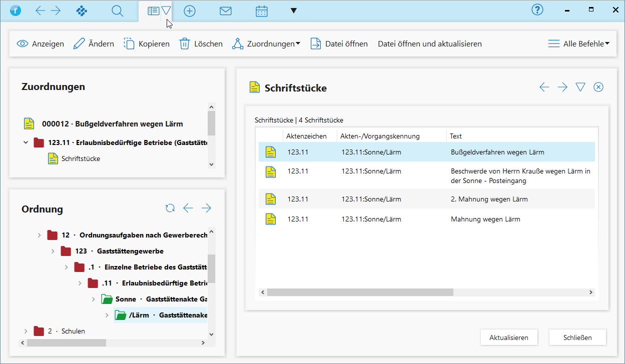625x364 pixels.
Task: Click the Löschen trash toolbar button
Action: [201, 44]
